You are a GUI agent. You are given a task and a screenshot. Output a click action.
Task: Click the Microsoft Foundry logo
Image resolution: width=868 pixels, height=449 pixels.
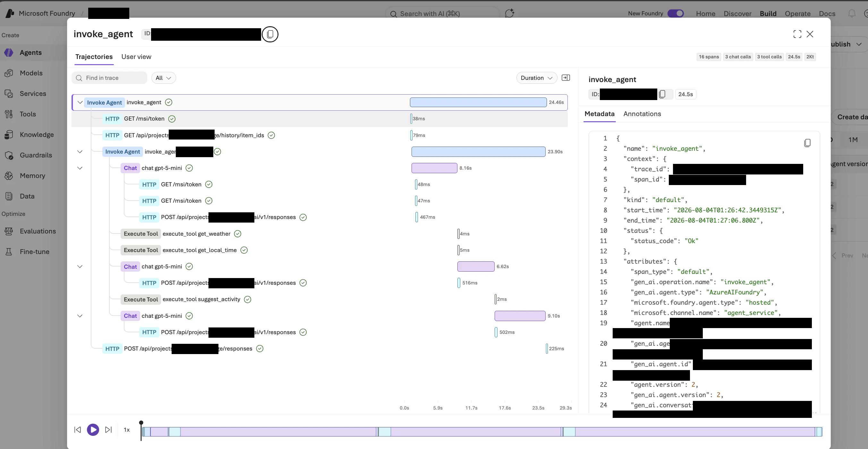tap(10, 13)
